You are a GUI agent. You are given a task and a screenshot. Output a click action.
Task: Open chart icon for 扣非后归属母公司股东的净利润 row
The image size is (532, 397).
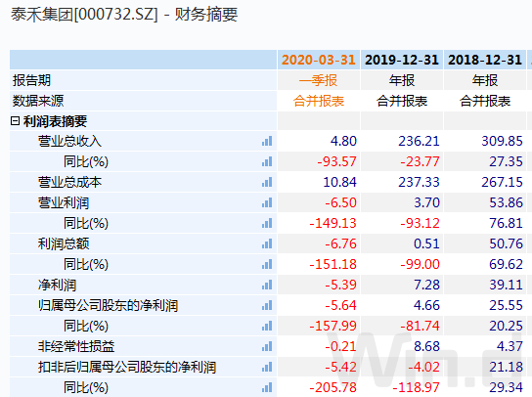[267, 367]
